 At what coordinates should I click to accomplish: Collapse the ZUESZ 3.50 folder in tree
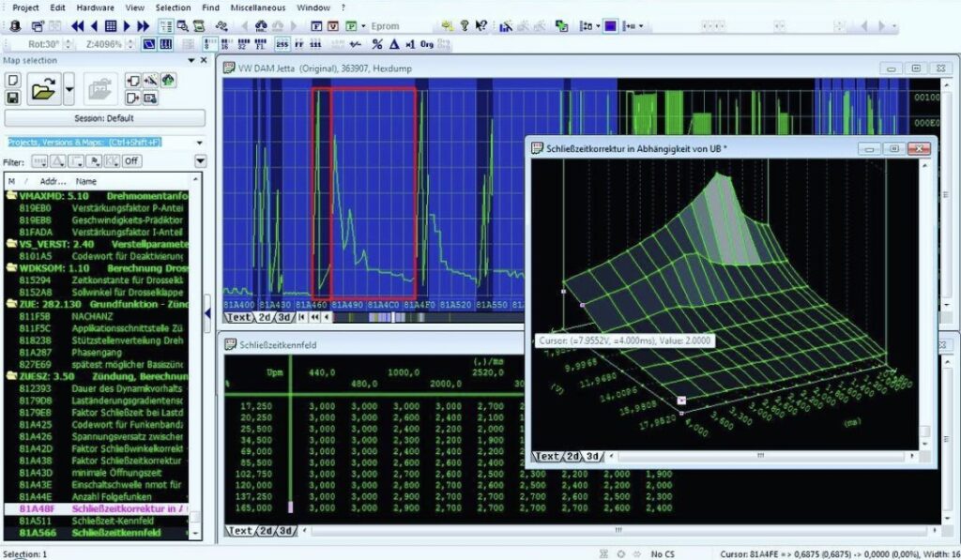coord(11,376)
